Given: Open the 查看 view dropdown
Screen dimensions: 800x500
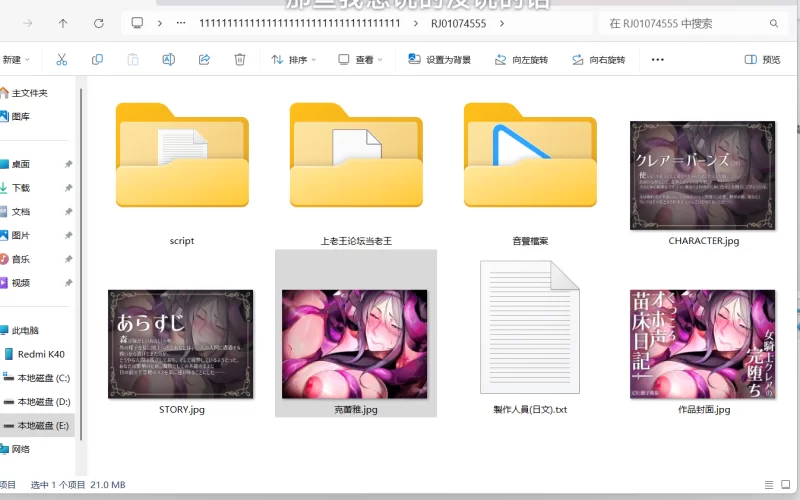Looking at the screenshot, I should pos(360,60).
